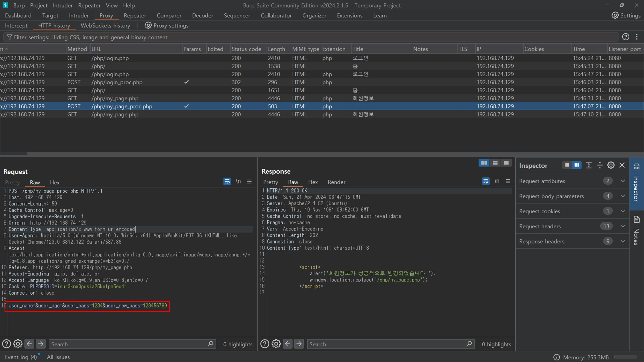Select the /php/login_proc.php POST row
The image size is (644, 362).
click(322, 82)
